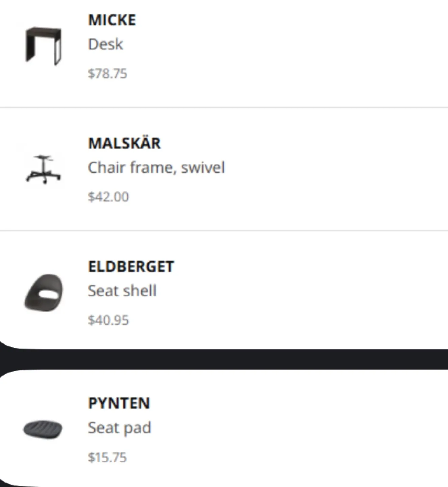Screen dimensions: 448x487
Task: Click the PYNTEN seat pad image
Action: [43, 429]
